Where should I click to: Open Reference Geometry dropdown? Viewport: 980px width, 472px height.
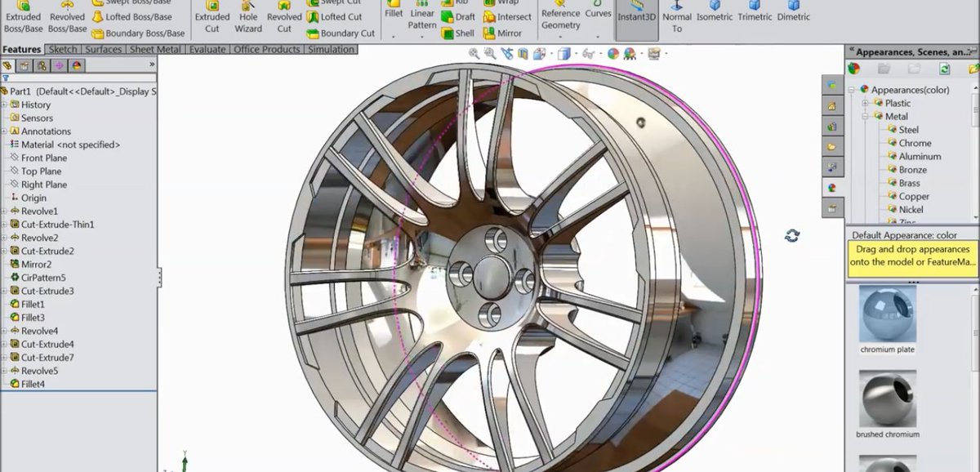coord(561,36)
